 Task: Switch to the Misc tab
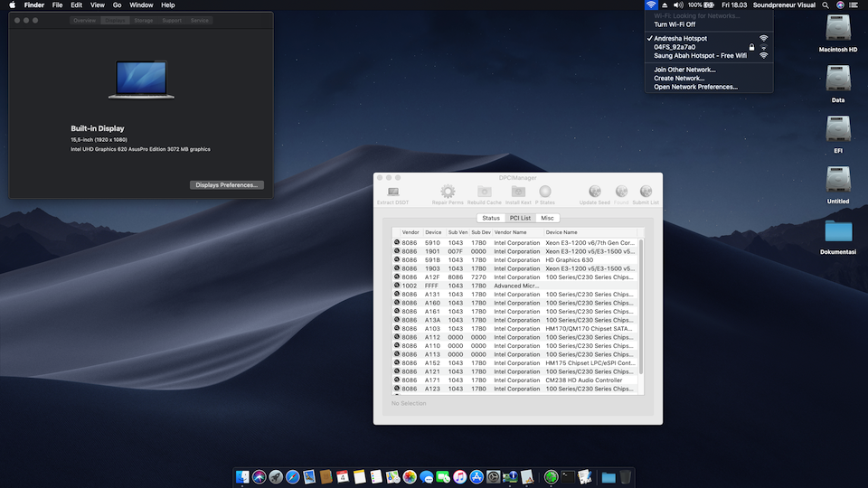(547, 218)
